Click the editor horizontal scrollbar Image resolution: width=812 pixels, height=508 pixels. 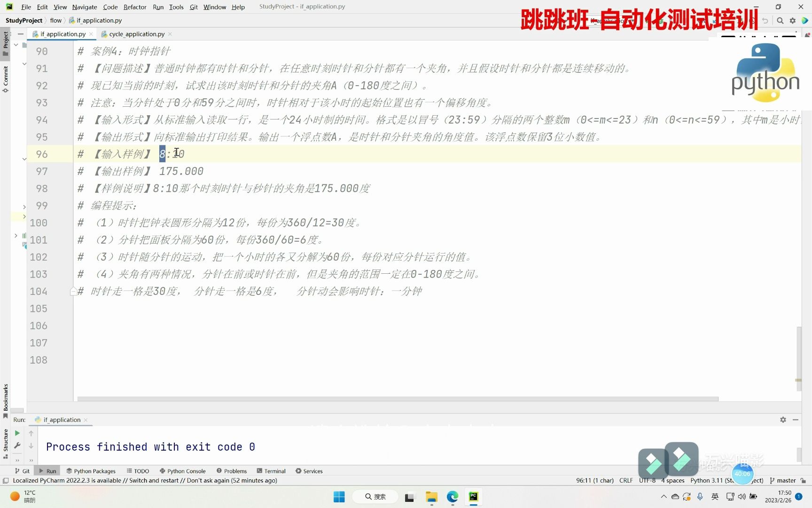coord(398,399)
